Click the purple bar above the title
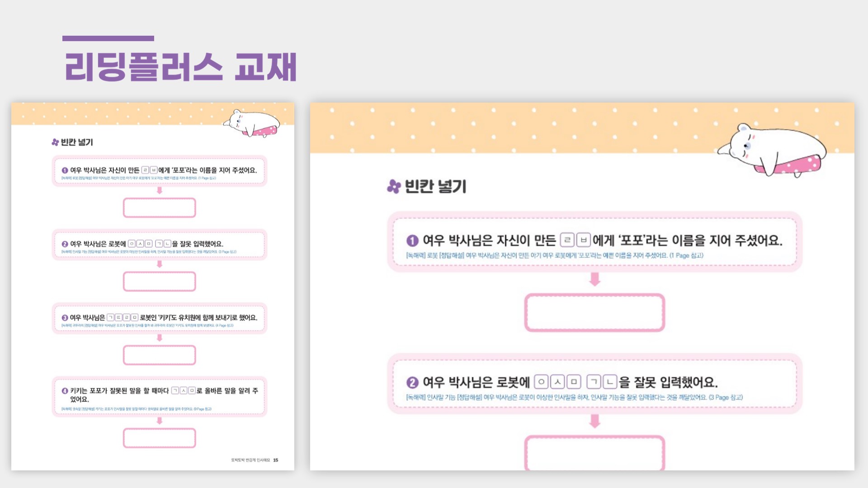The height and width of the screenshot is (488, 868). [x=108, y=38]
